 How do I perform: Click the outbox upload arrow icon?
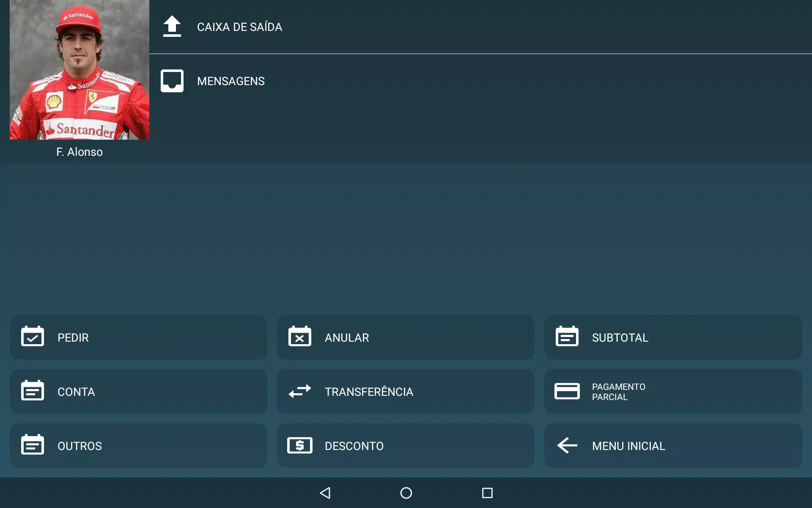click(x=172, y=26)
